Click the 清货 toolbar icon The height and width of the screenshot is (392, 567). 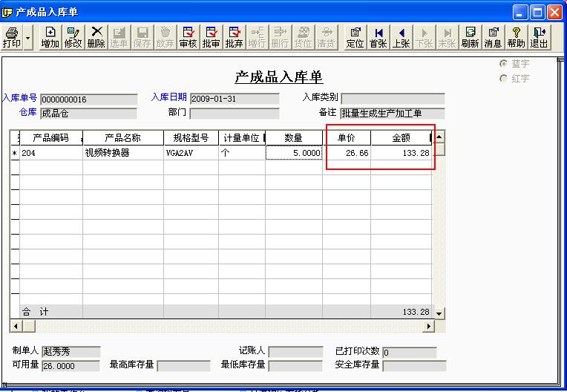326,37
